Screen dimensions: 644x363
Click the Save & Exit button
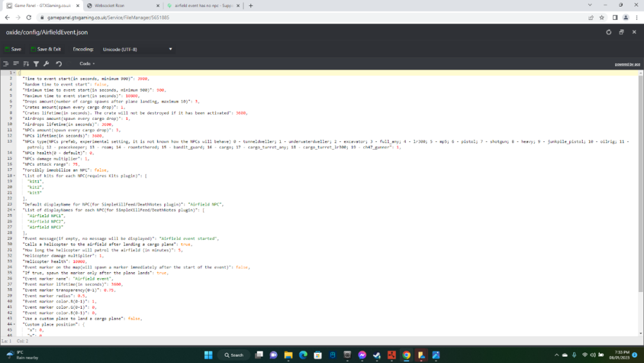pos(46,49)
